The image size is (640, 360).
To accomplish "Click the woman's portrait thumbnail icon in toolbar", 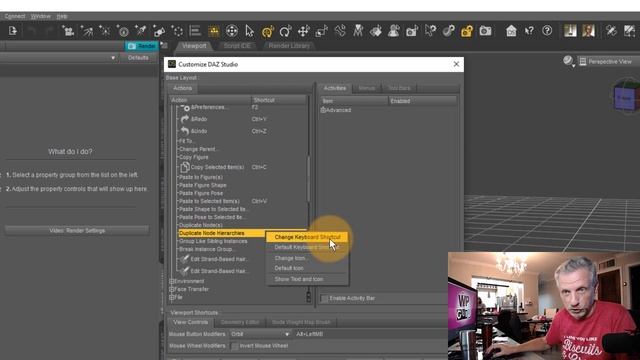I will [x=588, y=31].
